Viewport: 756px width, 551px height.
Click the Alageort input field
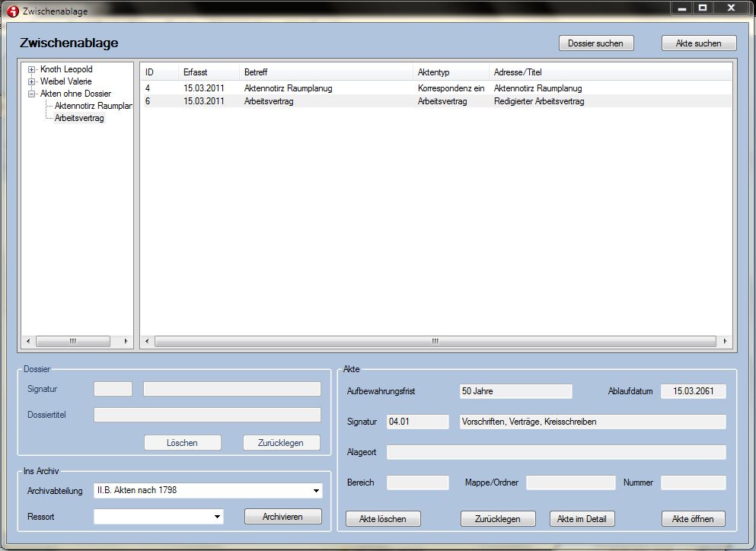(x=556, y=453)
